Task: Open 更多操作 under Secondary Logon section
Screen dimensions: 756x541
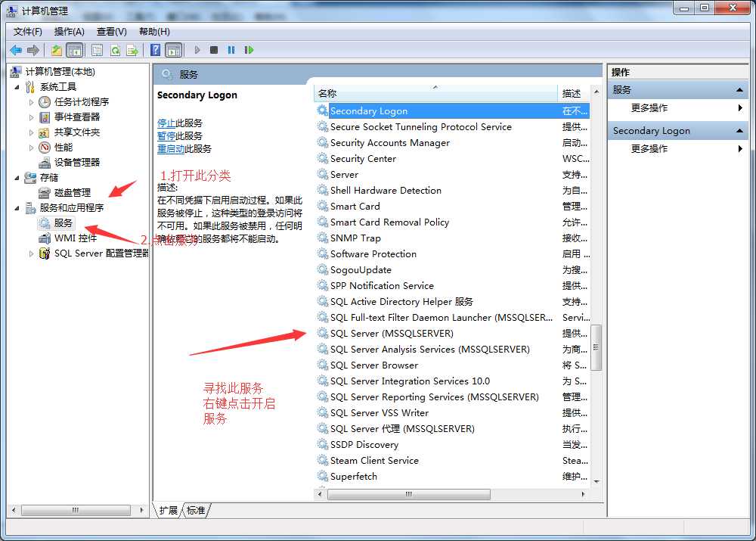Action: pos(649,149)
